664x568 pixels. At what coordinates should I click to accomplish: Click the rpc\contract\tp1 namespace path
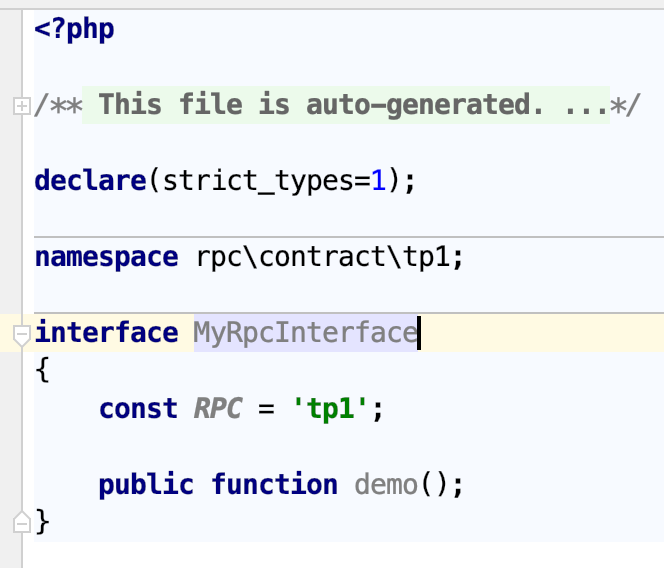click(x=322, y=257)
